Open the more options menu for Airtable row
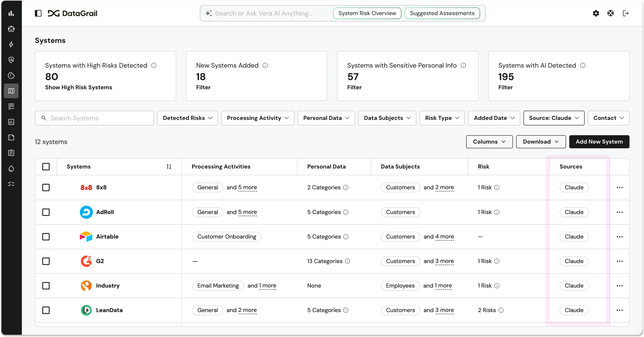644x337 pixels. [x=619, y=237]
